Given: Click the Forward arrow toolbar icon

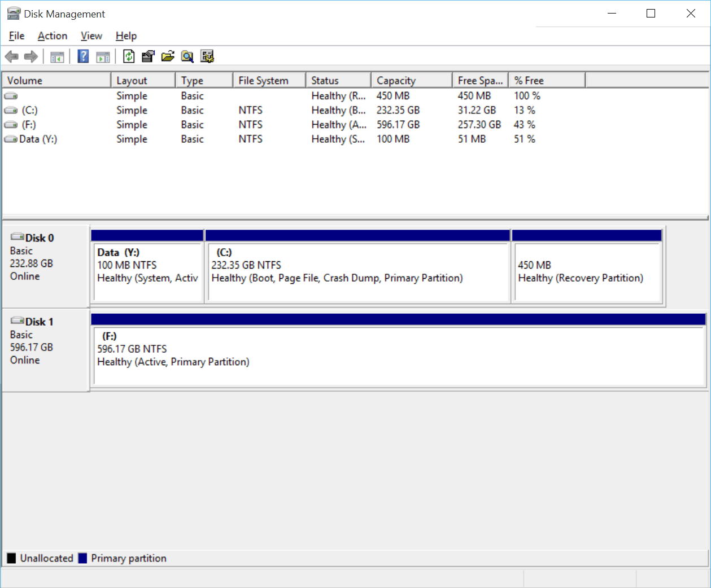Looking at the screenshot, I should [x=31, y=56].
